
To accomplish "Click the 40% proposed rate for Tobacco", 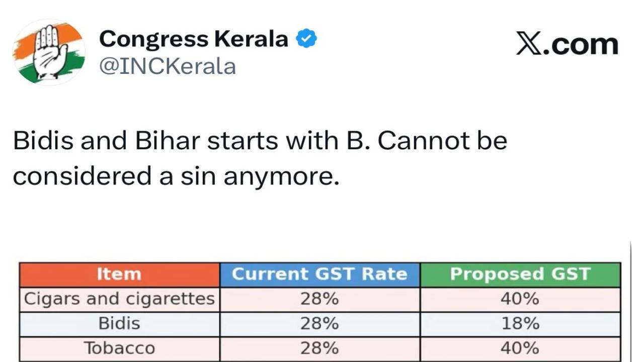I will point(520,348).
